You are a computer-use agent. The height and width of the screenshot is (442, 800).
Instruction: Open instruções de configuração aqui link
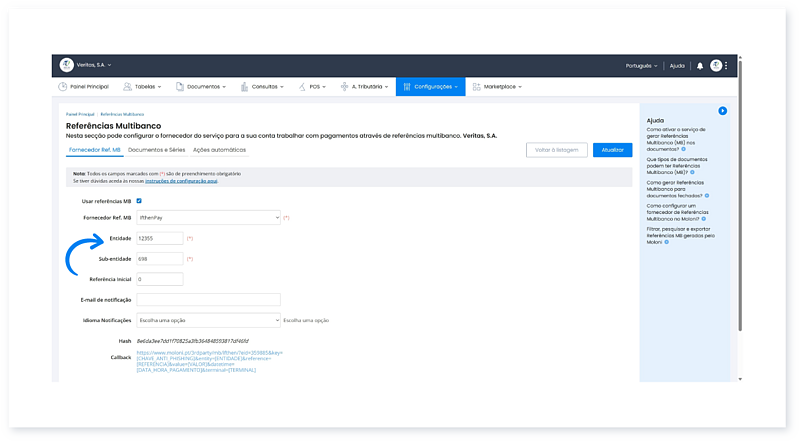(181, 181)
